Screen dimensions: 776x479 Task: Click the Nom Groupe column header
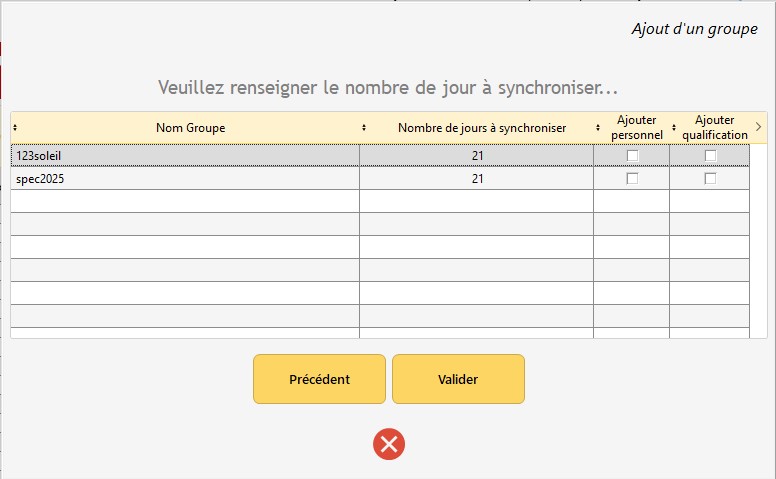coord(190,128)
